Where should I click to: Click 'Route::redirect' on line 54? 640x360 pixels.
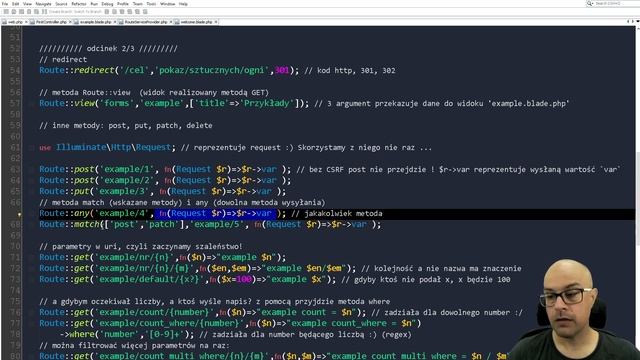(x=77, y=70)
